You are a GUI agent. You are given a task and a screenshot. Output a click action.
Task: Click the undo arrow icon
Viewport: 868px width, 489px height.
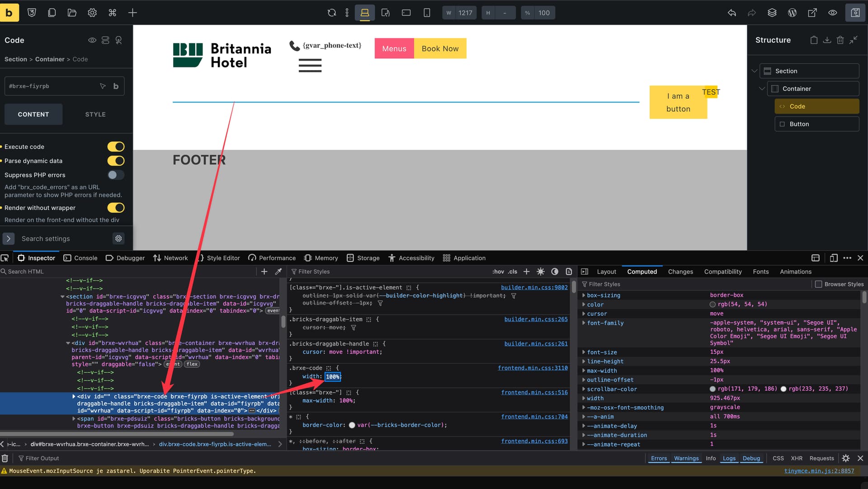coord(732,13)
